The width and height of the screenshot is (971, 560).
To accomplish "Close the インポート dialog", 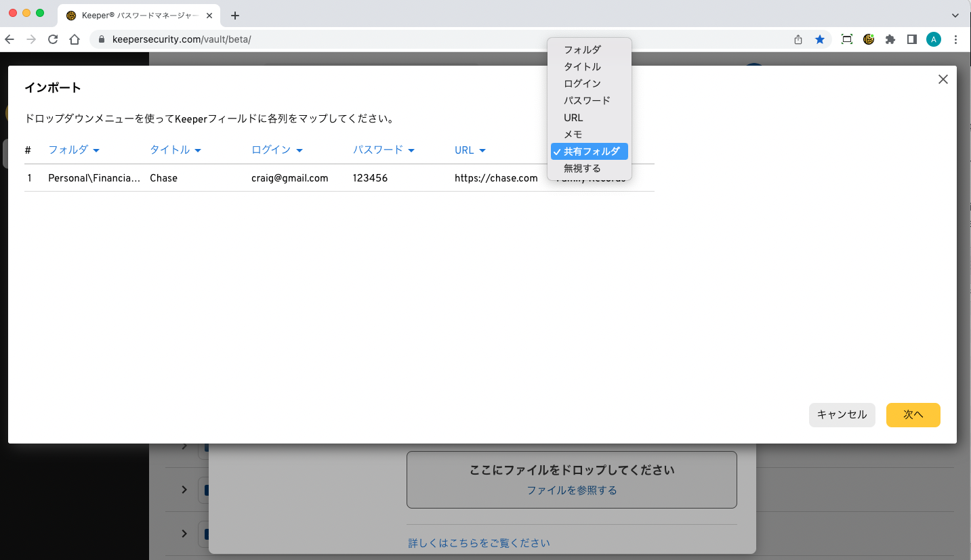I will point(943,79).
